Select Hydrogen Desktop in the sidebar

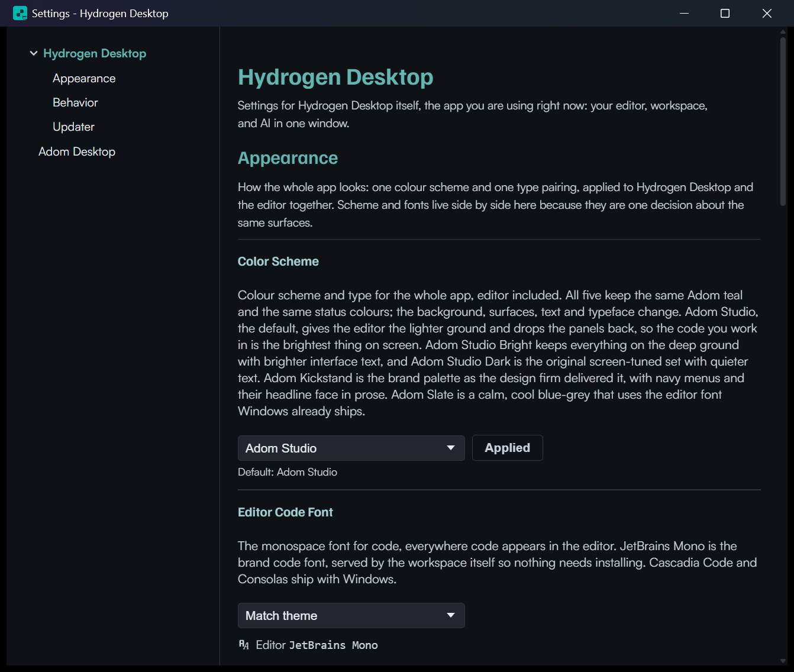coord(95,53)
